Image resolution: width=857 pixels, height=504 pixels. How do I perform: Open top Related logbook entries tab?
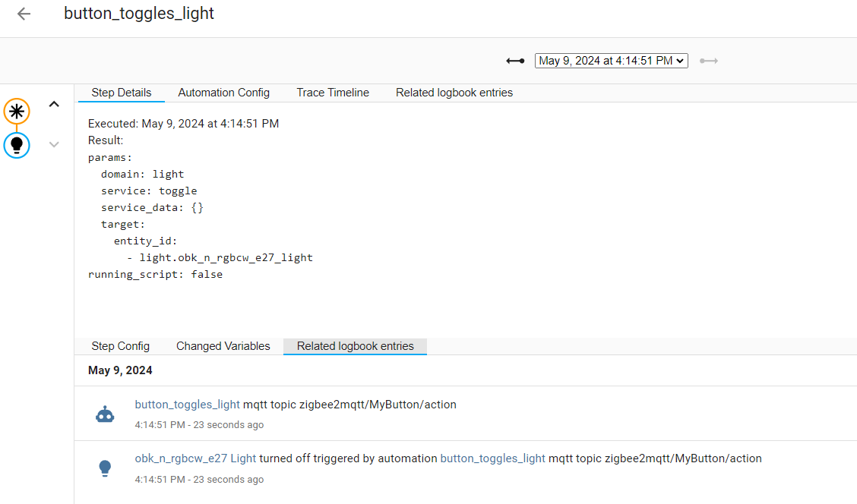[x=454, y=93]
